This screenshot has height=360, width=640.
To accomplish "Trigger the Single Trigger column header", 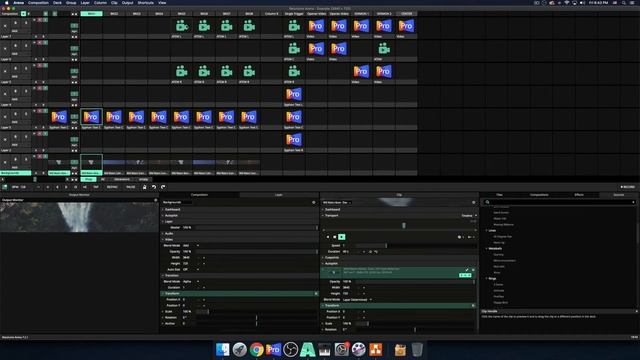I will [294, 13].
